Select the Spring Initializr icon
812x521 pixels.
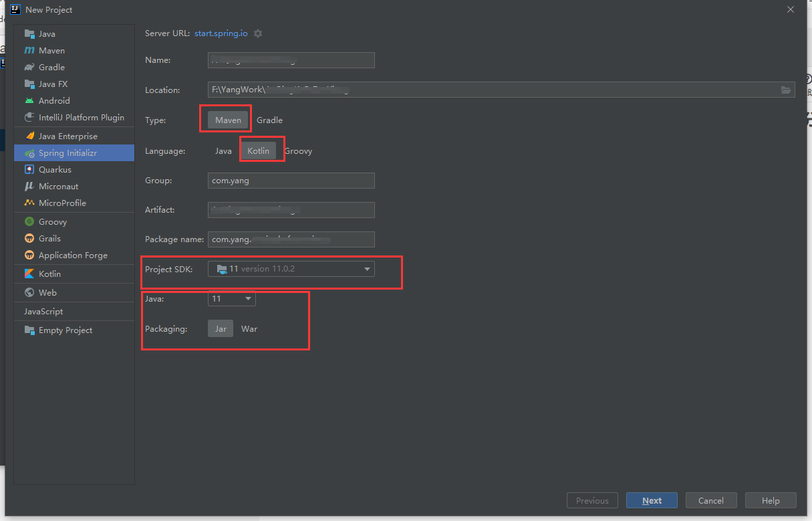(x=29, y=153)
